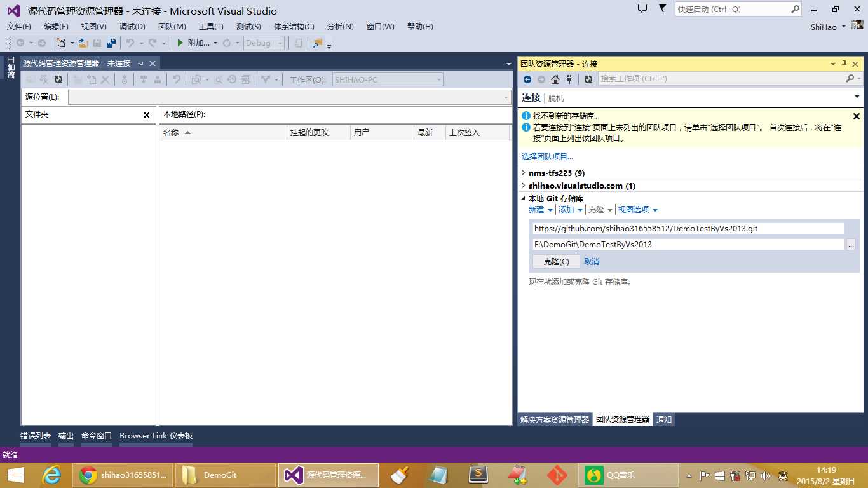
Task: Click the Save All toolbar icon
Action: tap(111, 43)
